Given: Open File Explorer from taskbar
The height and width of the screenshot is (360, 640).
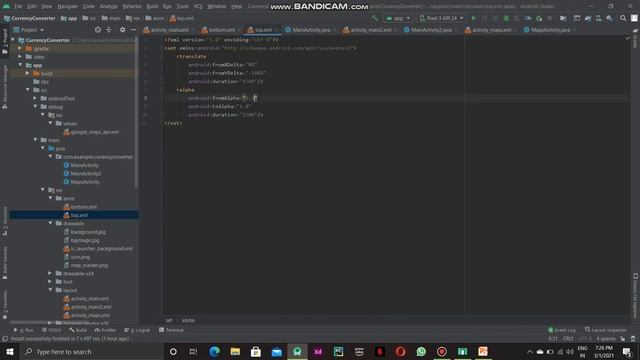Looking at the screenshot, I should pos(235,351).
